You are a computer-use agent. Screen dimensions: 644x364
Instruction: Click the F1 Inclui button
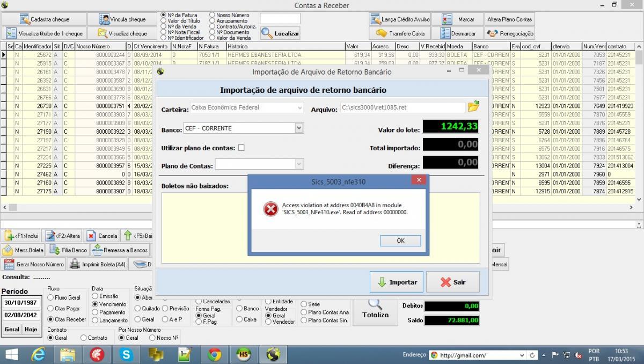coord(22,236)
